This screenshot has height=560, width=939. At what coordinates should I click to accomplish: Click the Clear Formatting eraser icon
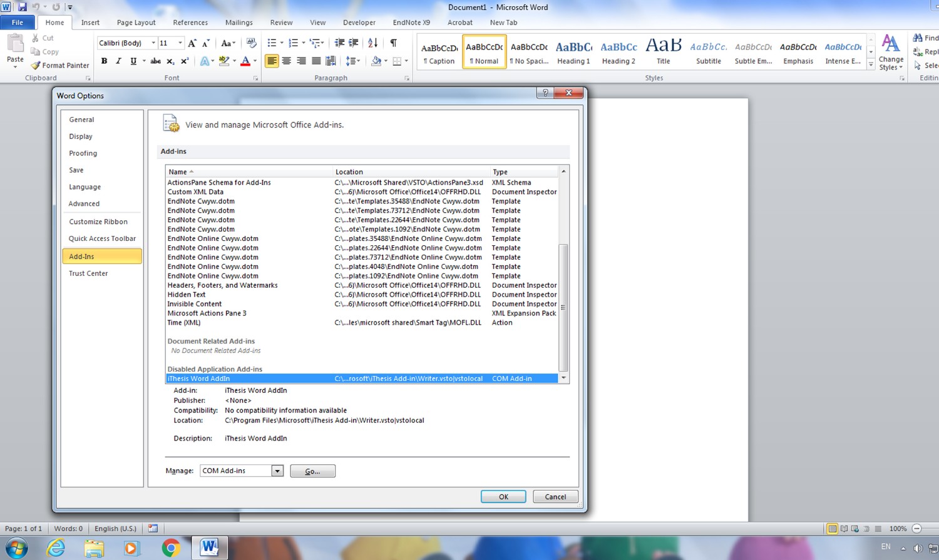252,43
